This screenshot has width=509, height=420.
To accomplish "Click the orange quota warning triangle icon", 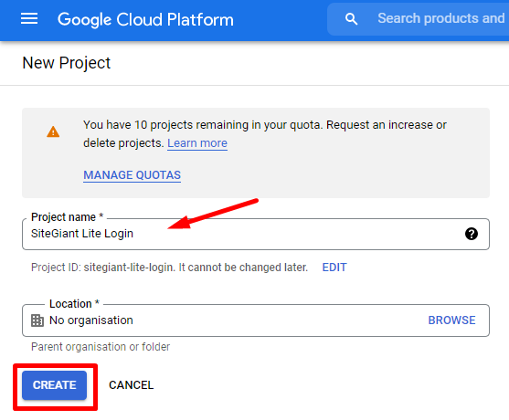I will pyautogui.click(x=53, y=132).
